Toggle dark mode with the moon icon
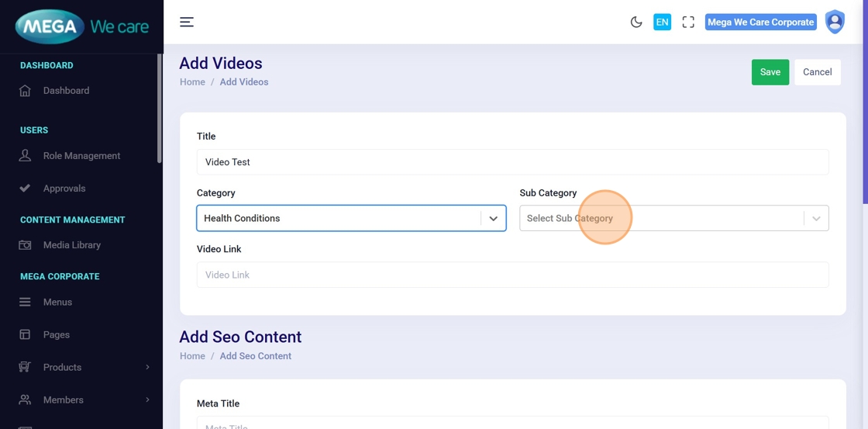 click(636, 22)
